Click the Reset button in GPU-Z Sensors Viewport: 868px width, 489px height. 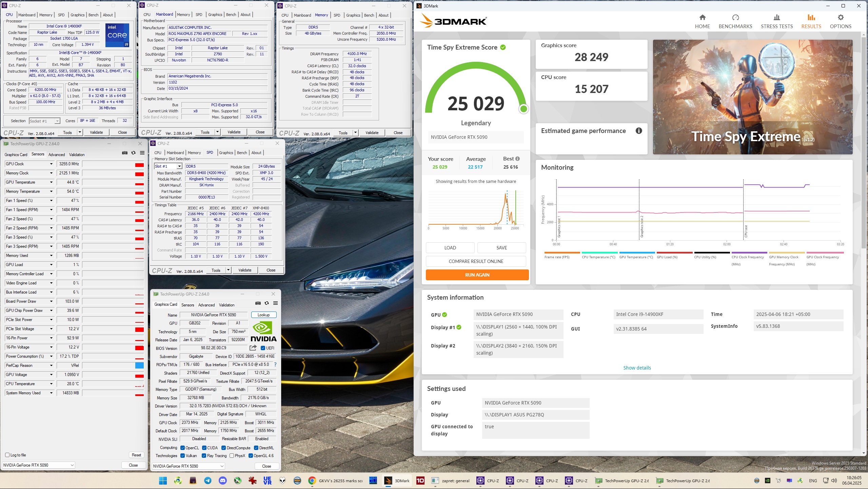136,455
